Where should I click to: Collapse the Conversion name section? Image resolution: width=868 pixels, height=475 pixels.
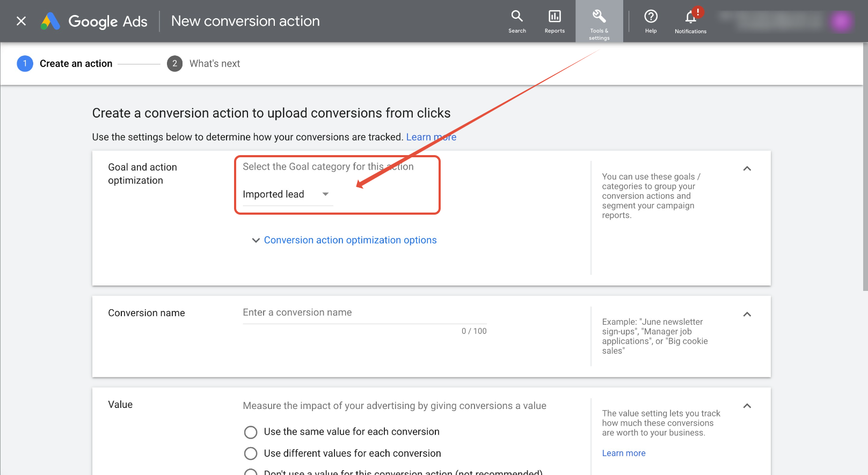[x=747, y=314]
